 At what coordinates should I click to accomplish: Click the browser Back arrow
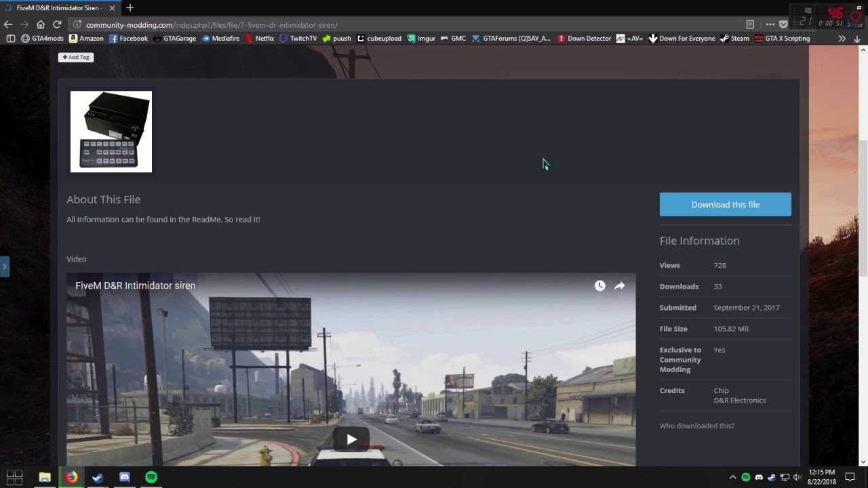[8, 24]
